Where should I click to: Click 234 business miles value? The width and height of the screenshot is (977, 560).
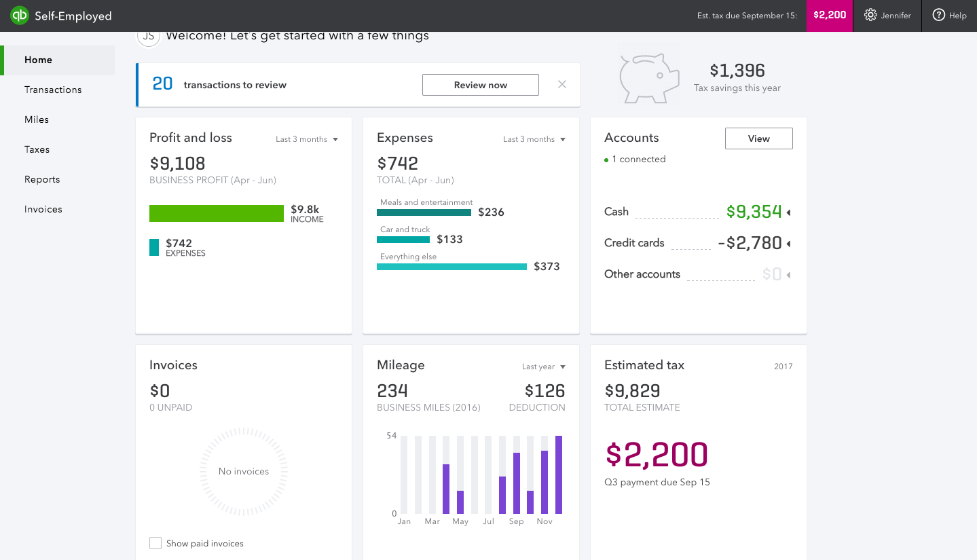tap(392, 390)
